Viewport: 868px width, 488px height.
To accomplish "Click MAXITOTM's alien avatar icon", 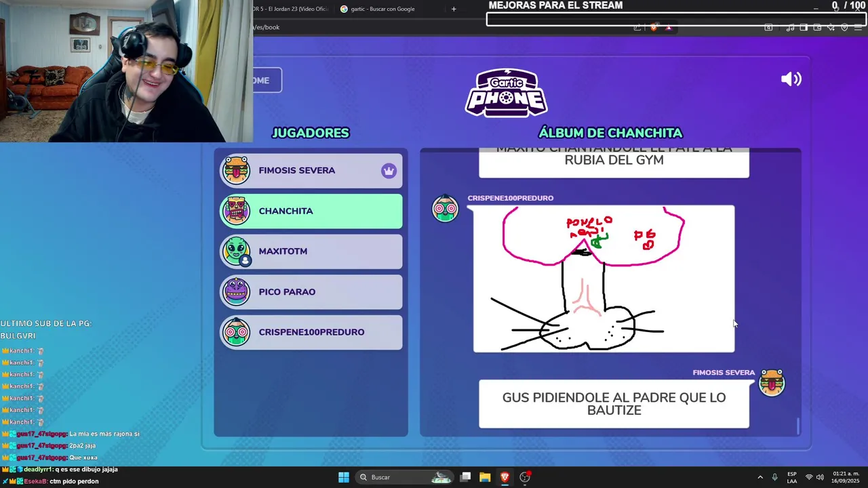I will point(236,251).
